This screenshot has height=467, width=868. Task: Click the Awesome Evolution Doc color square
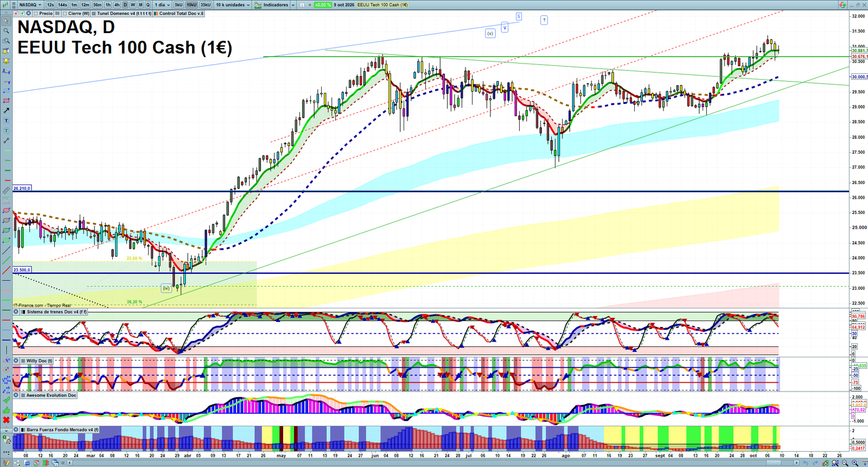click(x=23, y=395)
